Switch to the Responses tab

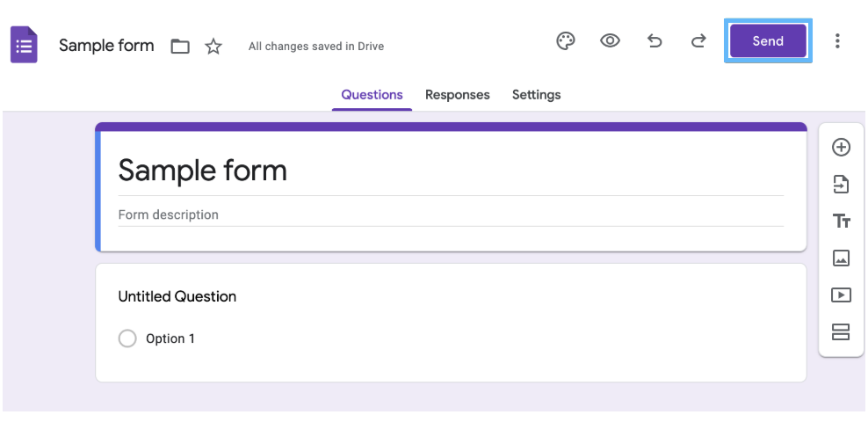pos(457,95)
